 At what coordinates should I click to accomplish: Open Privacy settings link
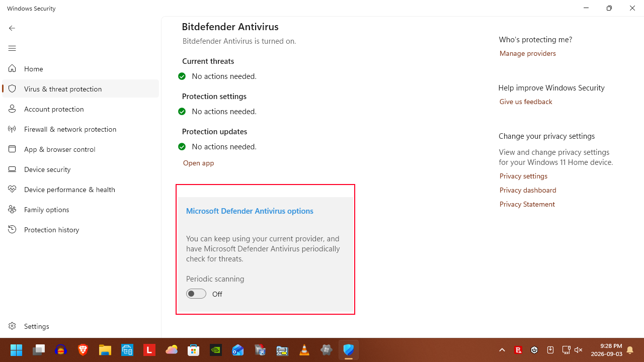coord(523,176)
